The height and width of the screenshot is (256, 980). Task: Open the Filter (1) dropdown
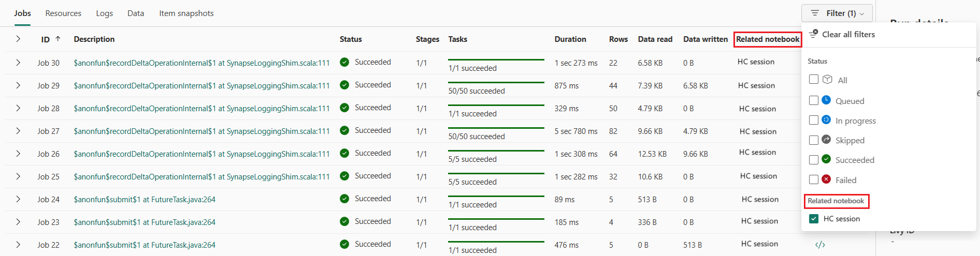(x=837, y=13)
